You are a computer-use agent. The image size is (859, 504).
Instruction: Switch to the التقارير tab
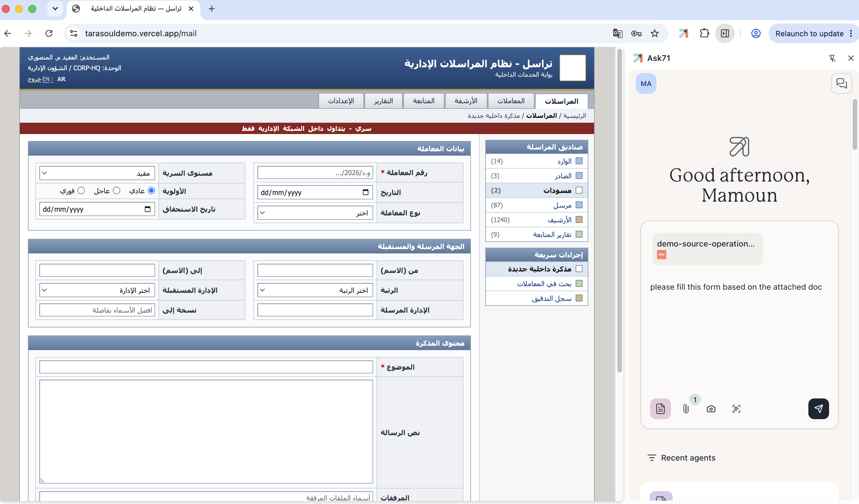(383, 101)
